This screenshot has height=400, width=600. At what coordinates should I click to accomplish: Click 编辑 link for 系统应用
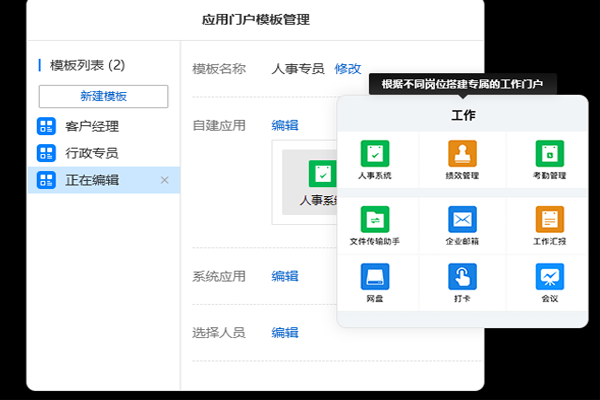285,276
